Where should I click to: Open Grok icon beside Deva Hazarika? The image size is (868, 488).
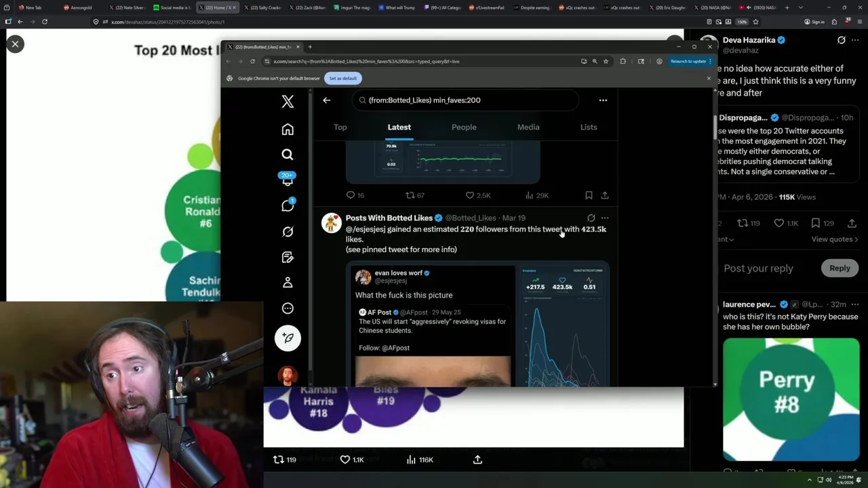pyautogui.click(x=842, y=40)
